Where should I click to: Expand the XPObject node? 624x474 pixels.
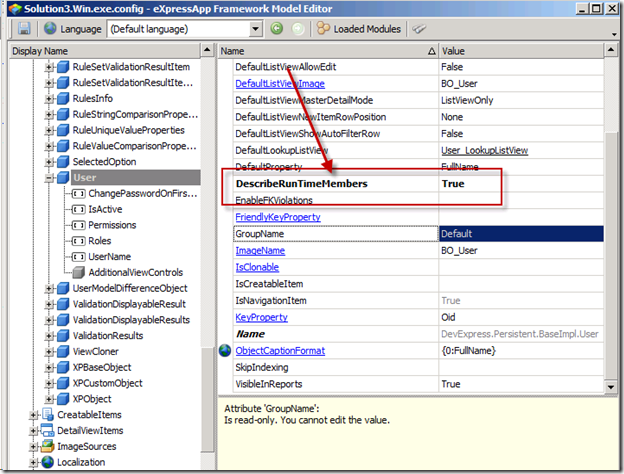pyautogui.click(x=49, y=399)
